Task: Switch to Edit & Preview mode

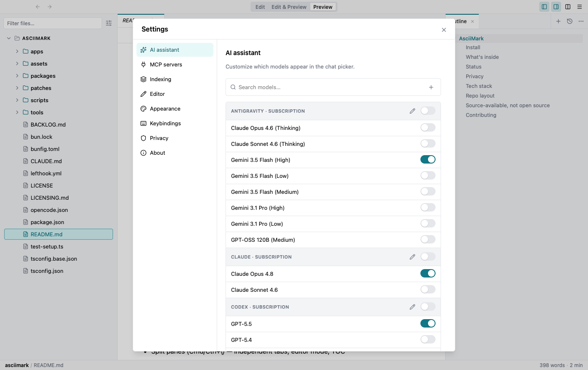Action: [x=289, y=7]
